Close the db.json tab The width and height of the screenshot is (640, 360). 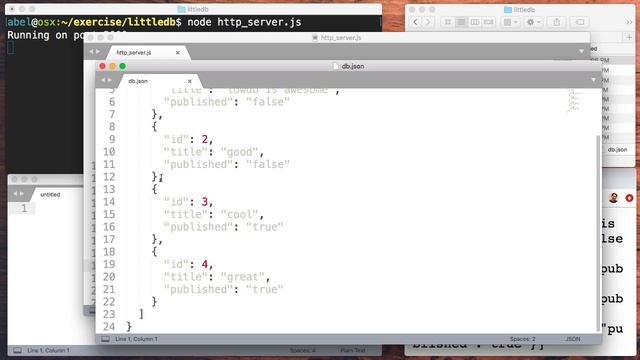(189, 81)
